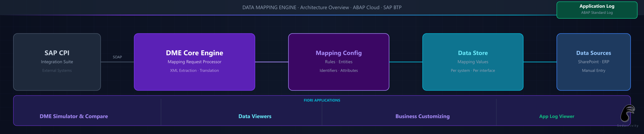Open the Data Viewers app

pyautogui.click(x=255, y=116)
